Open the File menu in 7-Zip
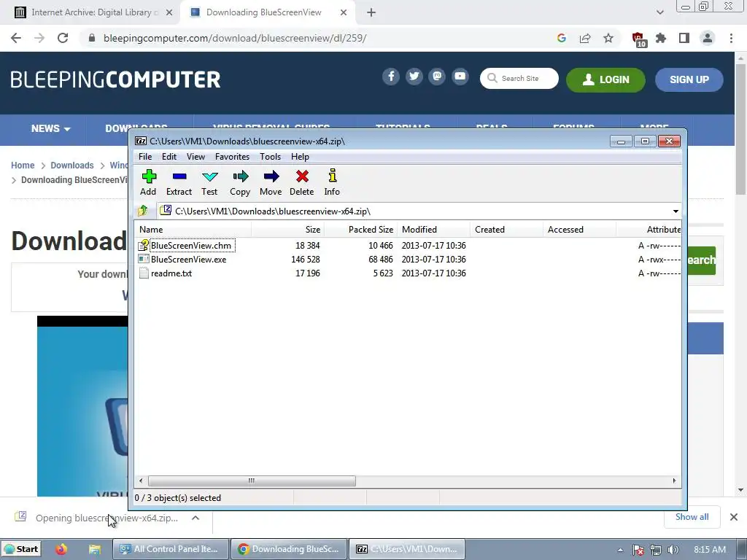Screen dimensions: 747x560 click(x=145, y=157)
